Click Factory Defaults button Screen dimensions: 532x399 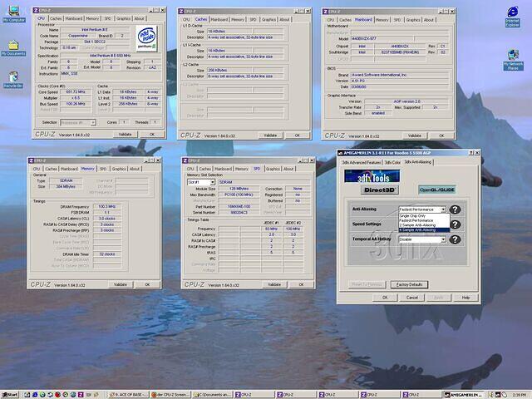[x=410, y=284]
